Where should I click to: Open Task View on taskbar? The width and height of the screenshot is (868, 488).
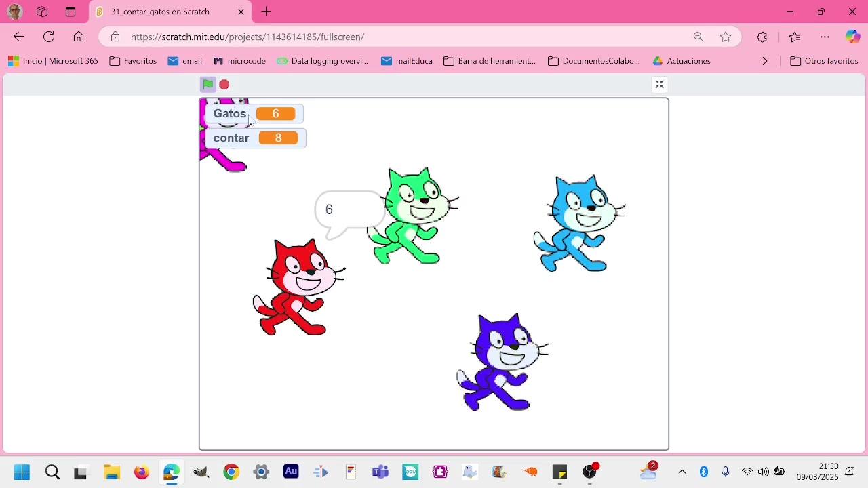click(81, 472)
